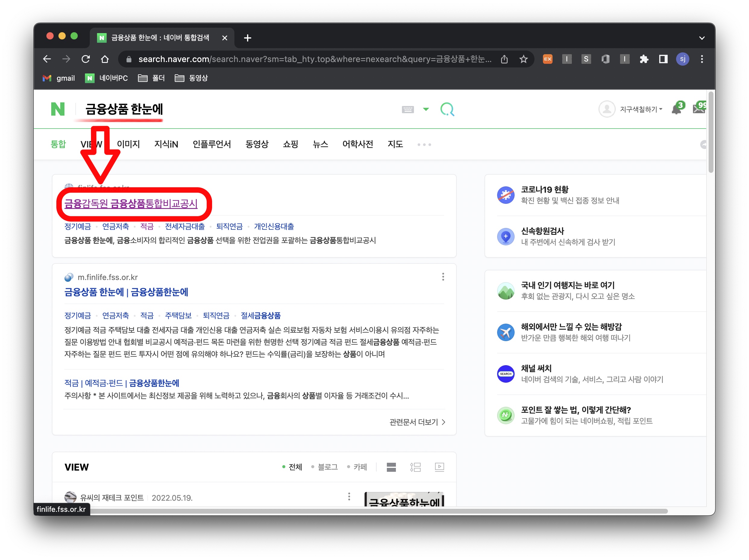749x560 pixels.
Task: Bookmark this page with the star icon
Action: tap(524, 59)
